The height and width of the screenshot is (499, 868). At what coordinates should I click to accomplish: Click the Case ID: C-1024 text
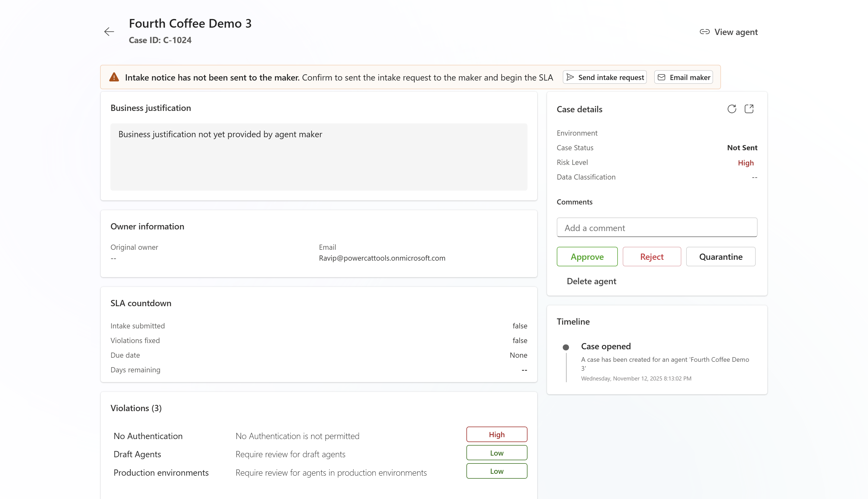click(160, 40)
